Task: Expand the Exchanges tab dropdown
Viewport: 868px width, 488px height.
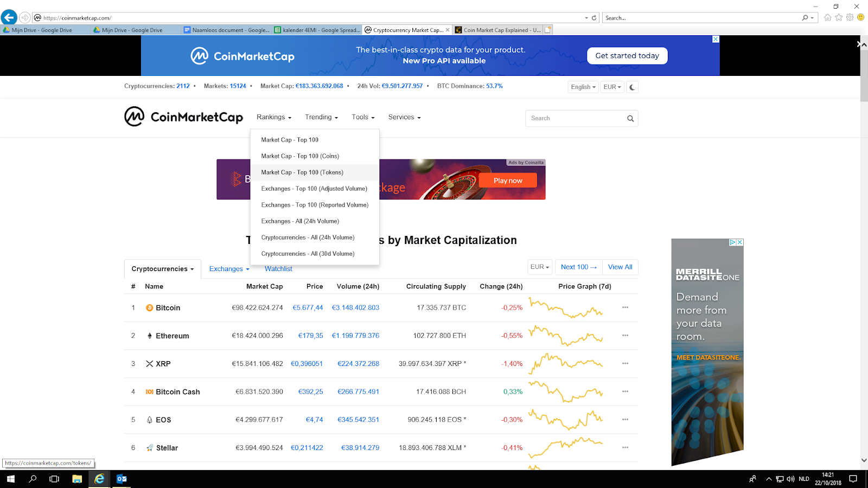Action: click(229, 269)
